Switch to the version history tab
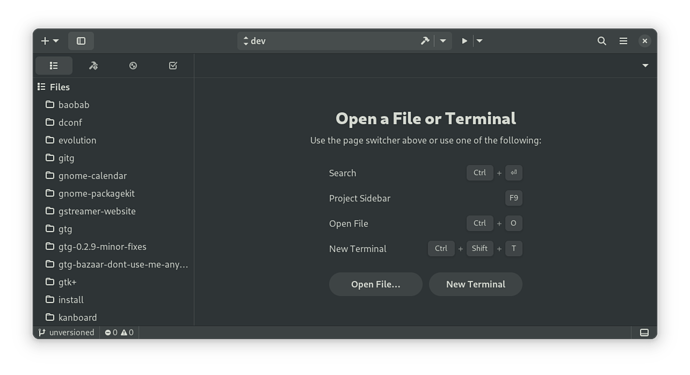Screen dimensions: 690x375 (x=133, y=66)
